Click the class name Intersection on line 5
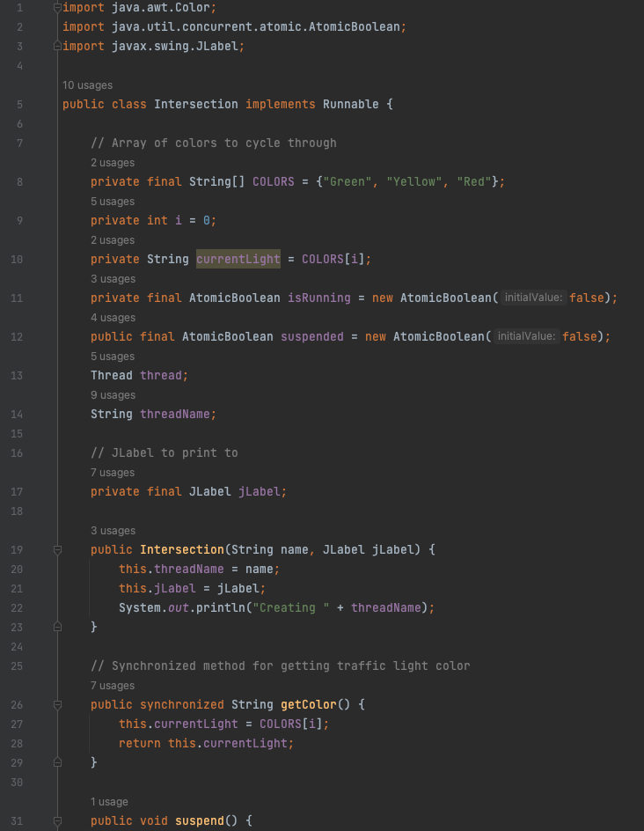 pyautogui.click(x=196, y=105)
